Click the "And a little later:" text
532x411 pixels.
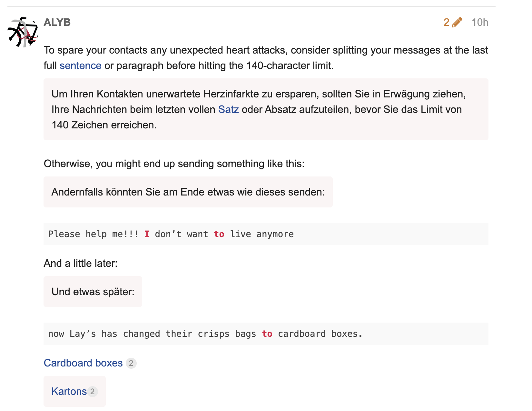point(81,264)
